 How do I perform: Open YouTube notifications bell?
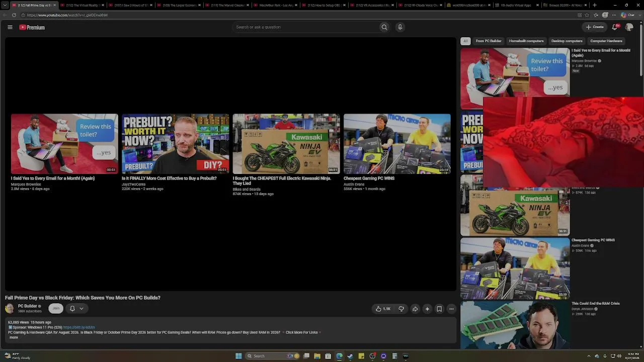coord(615,27)
